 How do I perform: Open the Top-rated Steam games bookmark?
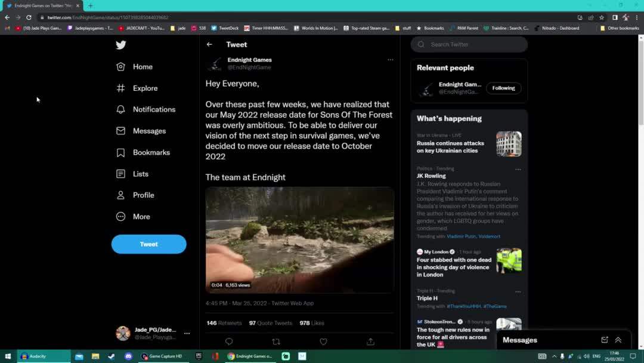[366, 29]
